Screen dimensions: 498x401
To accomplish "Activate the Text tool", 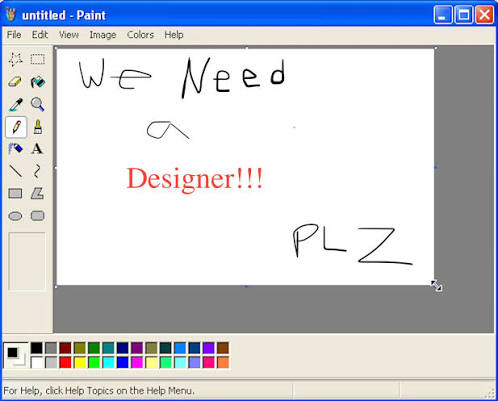I will click(37, 149).
